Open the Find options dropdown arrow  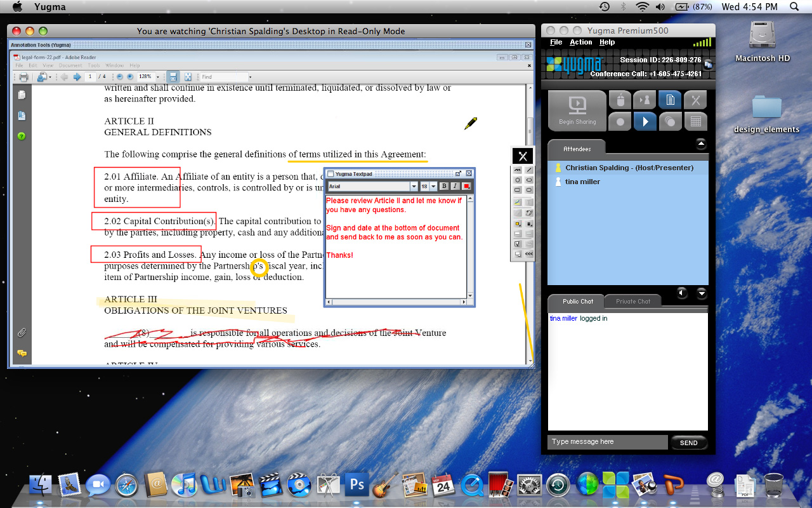click(x=250, y=77)
